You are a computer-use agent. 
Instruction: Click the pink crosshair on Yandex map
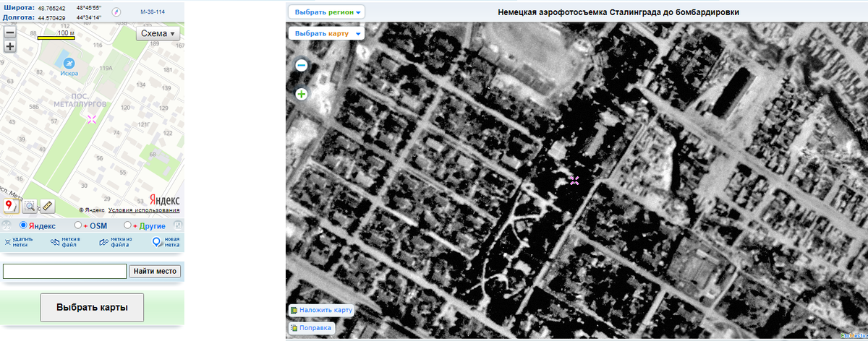pyautogui.click(x=92, y=119)
